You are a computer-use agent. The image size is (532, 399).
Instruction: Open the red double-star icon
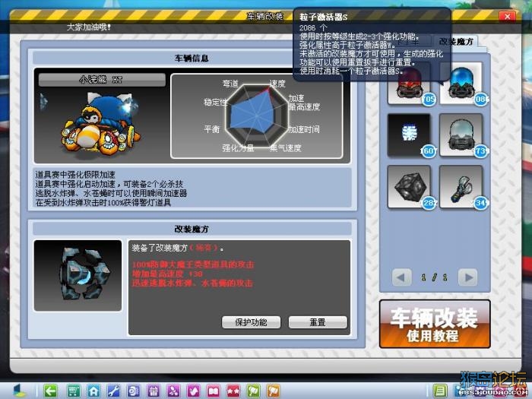coord(233,391)
